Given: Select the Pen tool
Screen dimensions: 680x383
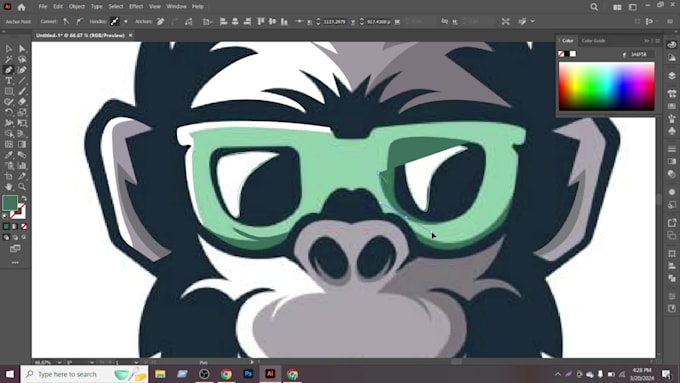Looking at the screenshot, I should (9, 70).
